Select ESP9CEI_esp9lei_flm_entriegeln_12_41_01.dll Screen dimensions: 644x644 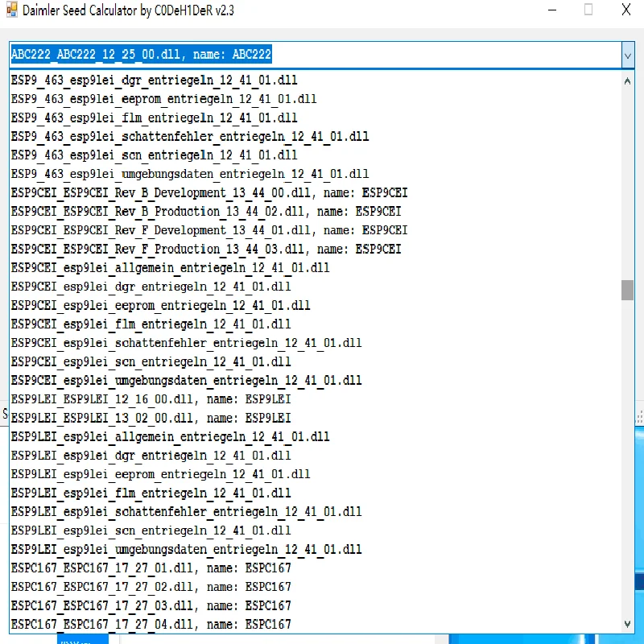(x=316, y=324)
